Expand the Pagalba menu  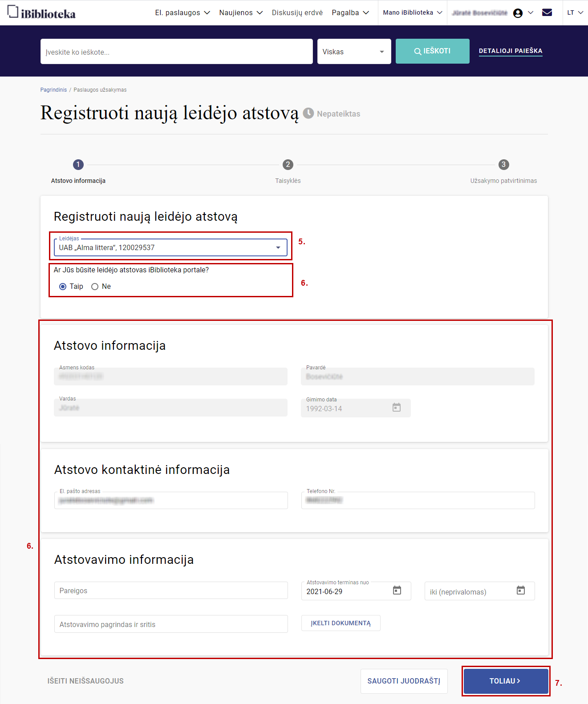pos(350,12)
